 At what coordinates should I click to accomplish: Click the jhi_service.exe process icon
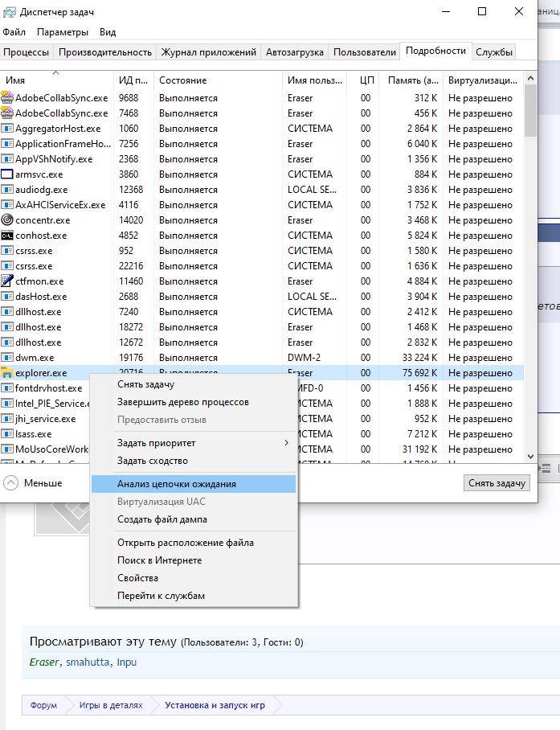[x=7, y=419]
